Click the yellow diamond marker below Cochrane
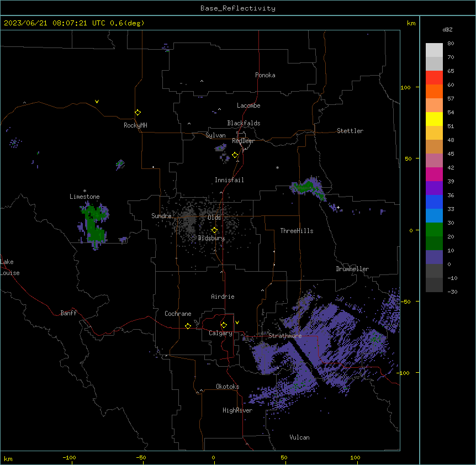This screenshot has height=465, width=476. point(188,326)
